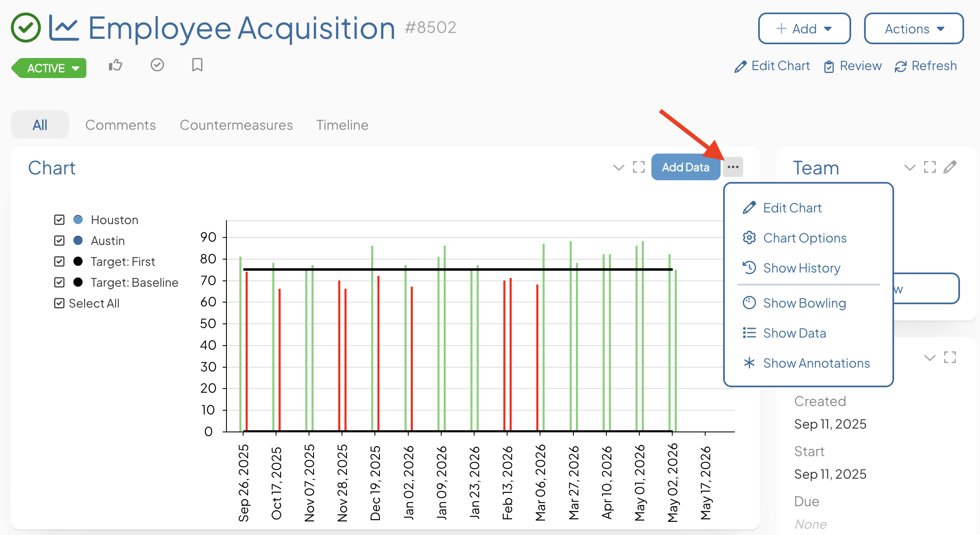
Task: Toggle the Select All checkbox
Action: [x=59, y=303]
